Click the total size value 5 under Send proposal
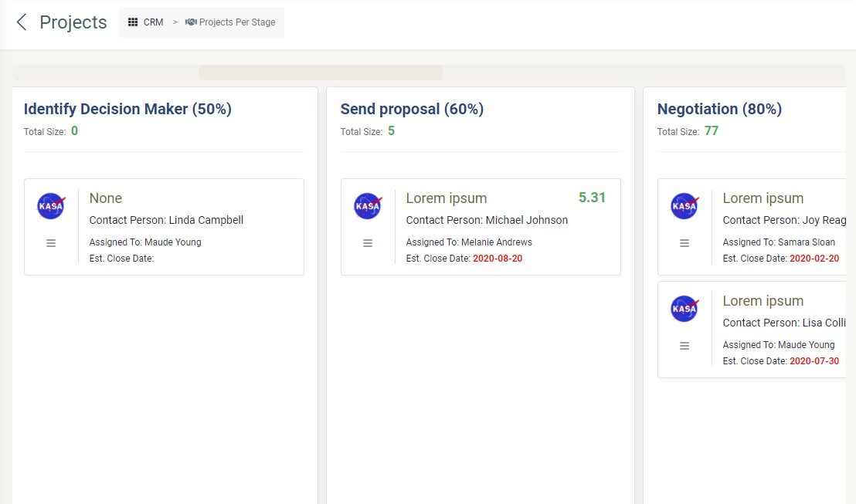This screenshot has height=504, width=856. click(x=392, y=131)
